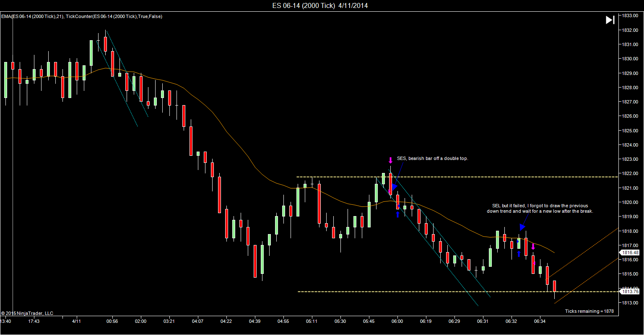The image size is (644, 335).
Task: Click the 1816.48 current price marker
Action: click(630, 253)
